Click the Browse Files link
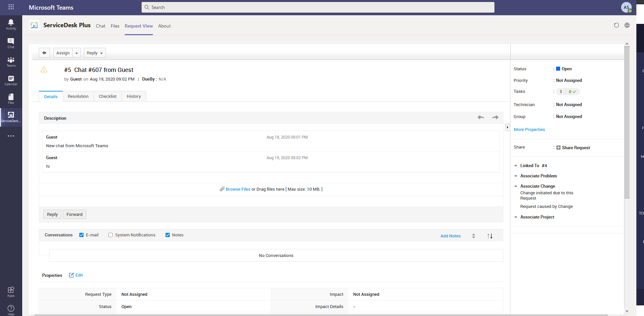The image size is (644, 316). click(238, 189)
